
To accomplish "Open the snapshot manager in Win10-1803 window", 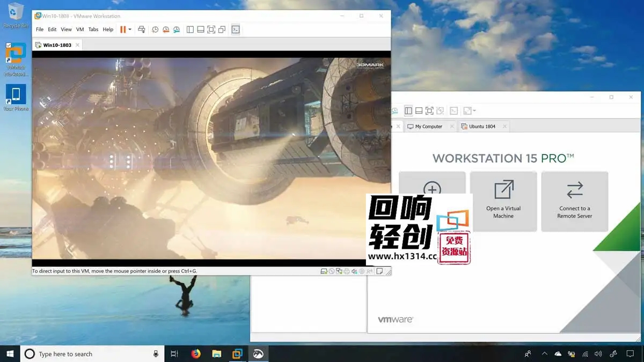I will click(x=177, y=29).
